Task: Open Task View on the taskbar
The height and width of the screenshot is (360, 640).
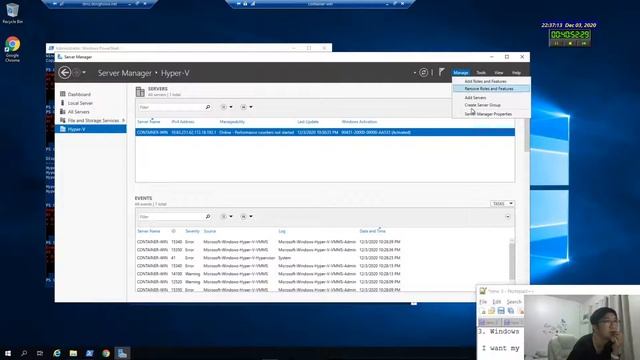Action: click(40, 353)
